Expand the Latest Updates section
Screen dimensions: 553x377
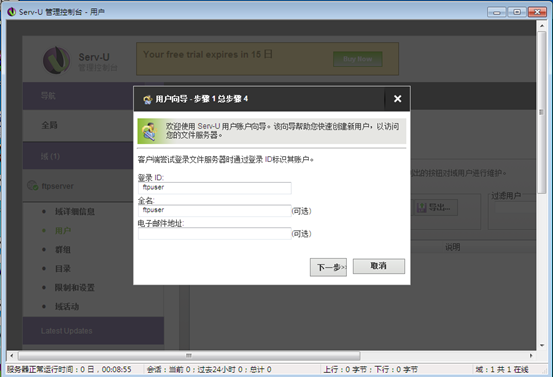[x=93, y=331]
